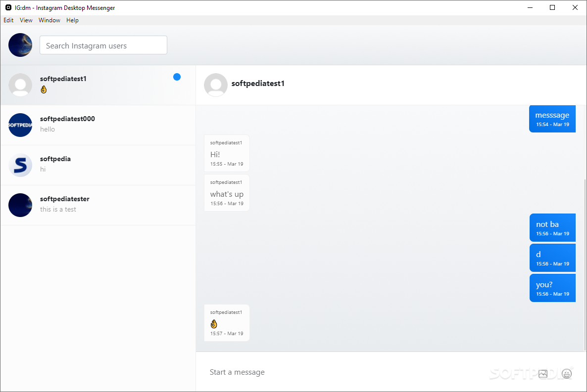This screenshot has height=392, width=587.
Task: Click the OK hand emoji message at 15:57
Action: (227, 323)
